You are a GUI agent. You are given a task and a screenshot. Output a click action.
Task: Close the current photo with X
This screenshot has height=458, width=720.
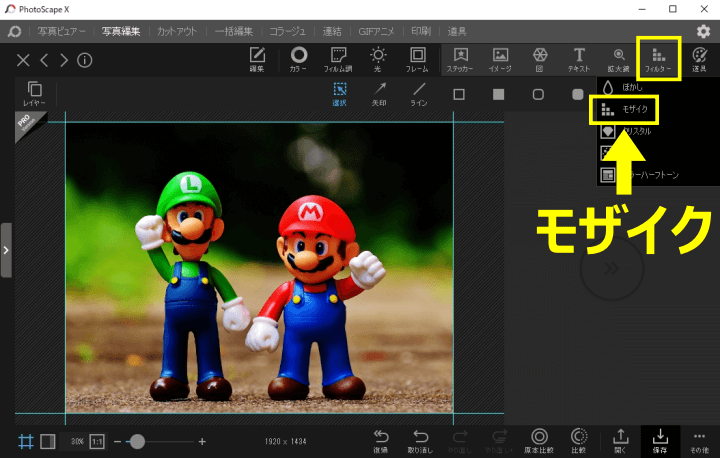pyautogui.click(x=23, y=60)
